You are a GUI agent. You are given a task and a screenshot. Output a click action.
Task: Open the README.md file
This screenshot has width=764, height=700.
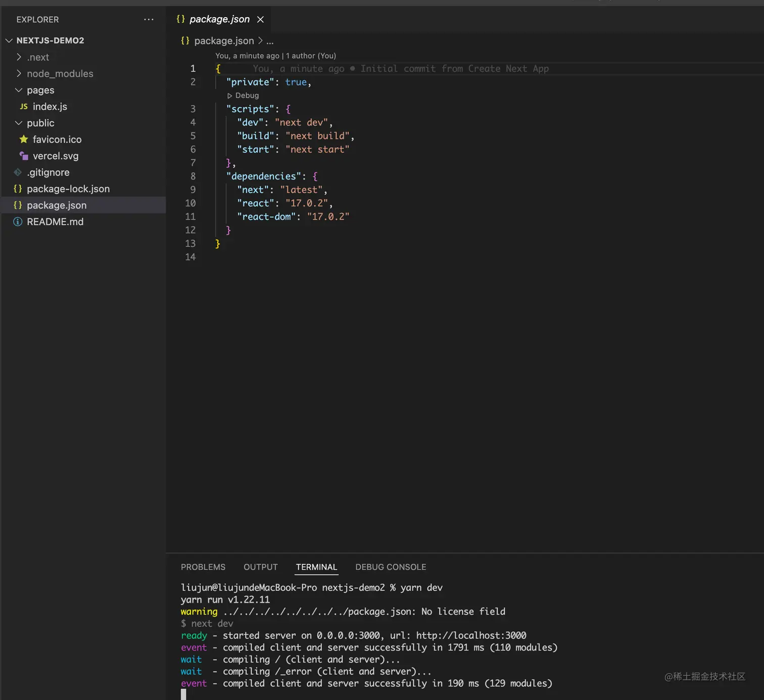55,222
